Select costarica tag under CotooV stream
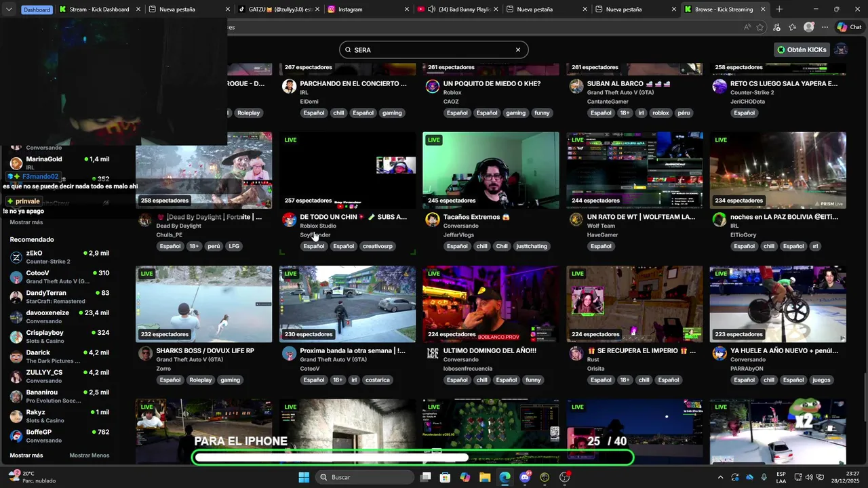The image size is (868, 488). [x=378, y=380]
